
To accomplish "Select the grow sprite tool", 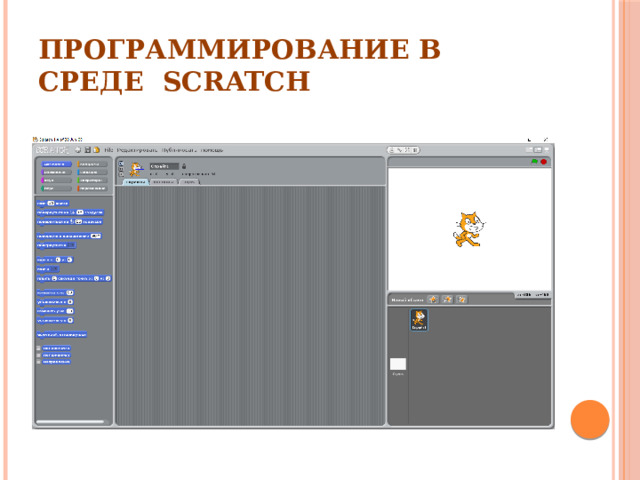I will [407, 150].
